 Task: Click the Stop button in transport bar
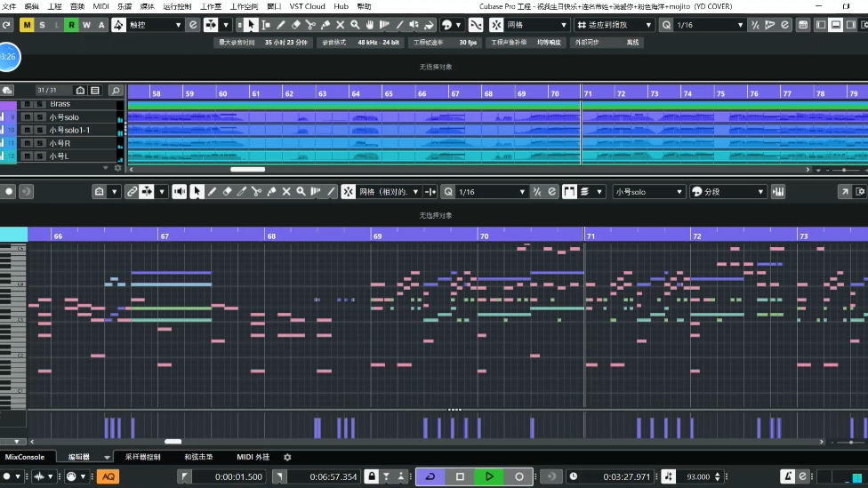[x=460, y=476]
